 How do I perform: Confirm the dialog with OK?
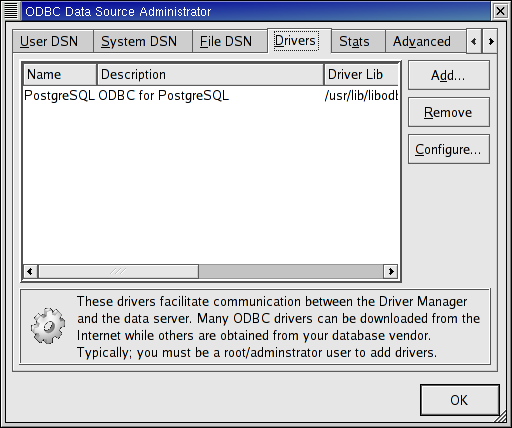click(460, 400)
